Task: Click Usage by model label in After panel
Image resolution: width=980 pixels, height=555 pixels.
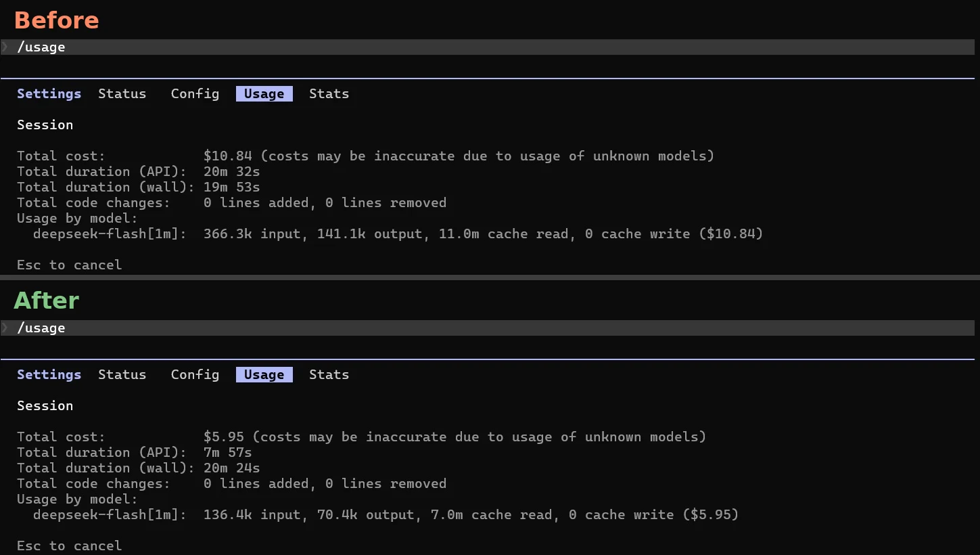Action: 77,500
